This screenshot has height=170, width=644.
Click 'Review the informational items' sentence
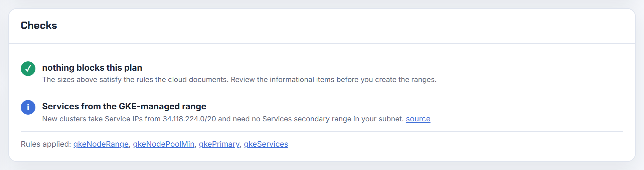283,80
